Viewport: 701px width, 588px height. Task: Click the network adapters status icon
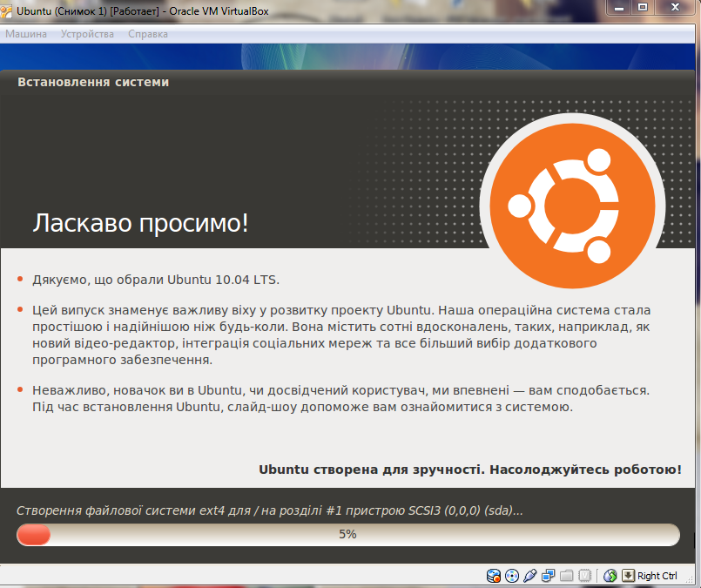(548, 576)
